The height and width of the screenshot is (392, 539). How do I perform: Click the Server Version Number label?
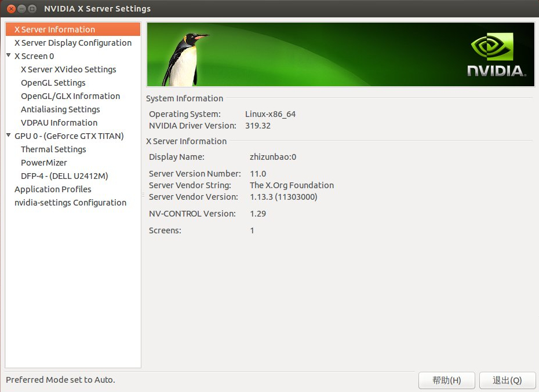click(x=195, y=174)
